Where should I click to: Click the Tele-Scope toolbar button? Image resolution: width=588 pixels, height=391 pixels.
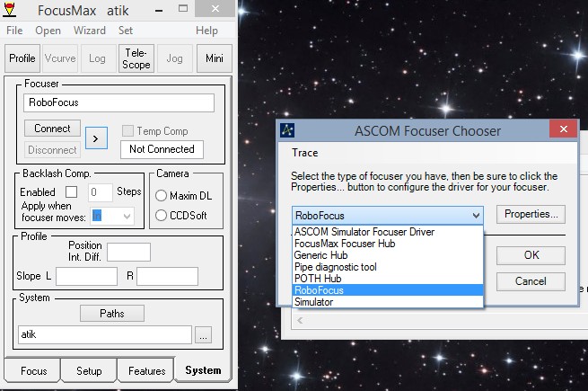pos(136,58)
